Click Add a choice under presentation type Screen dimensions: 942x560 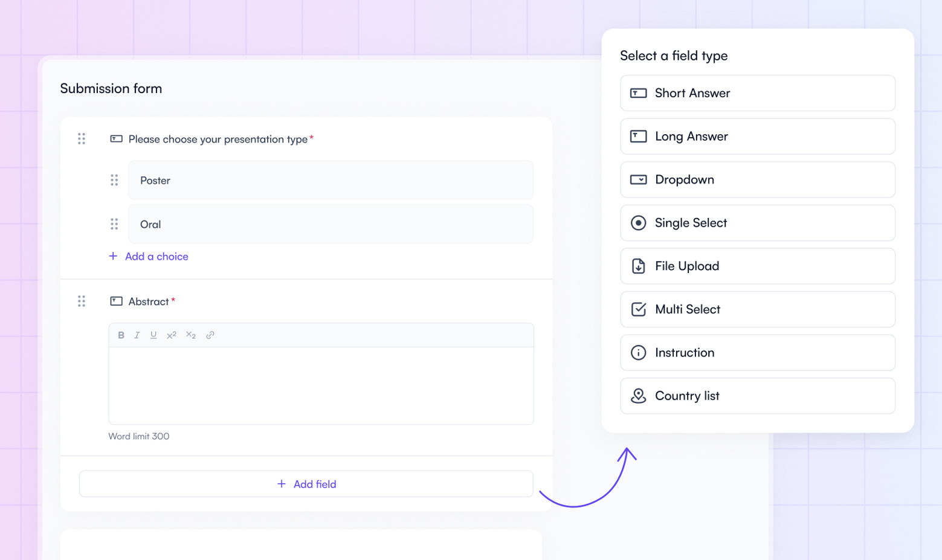(149, 256)
